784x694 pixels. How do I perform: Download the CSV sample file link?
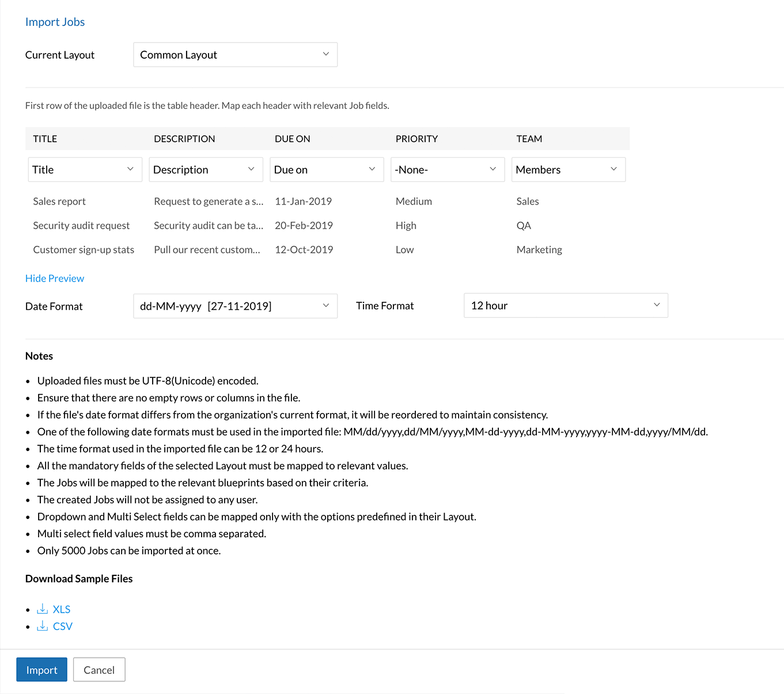tap(63, 626)
